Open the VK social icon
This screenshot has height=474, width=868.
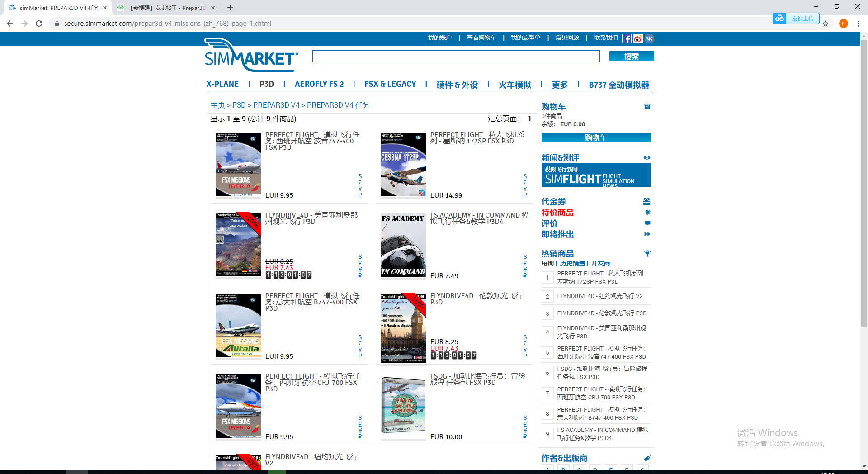tap(649, 39)
